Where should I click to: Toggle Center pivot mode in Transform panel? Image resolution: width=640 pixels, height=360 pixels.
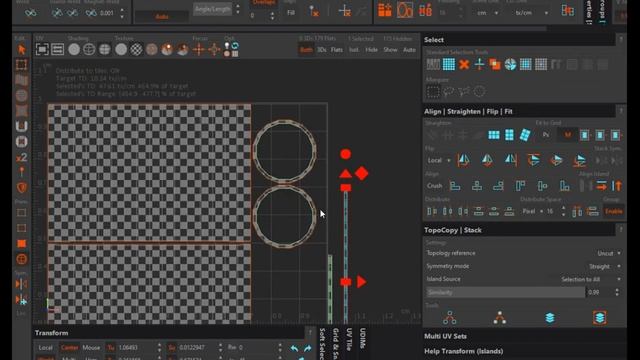[69, 348]
